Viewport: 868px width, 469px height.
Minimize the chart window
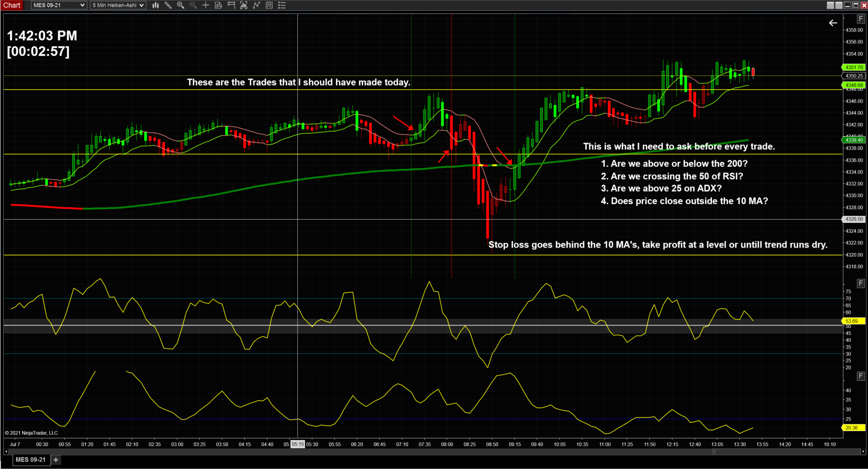pyautogui.click(x=847, y=5)
